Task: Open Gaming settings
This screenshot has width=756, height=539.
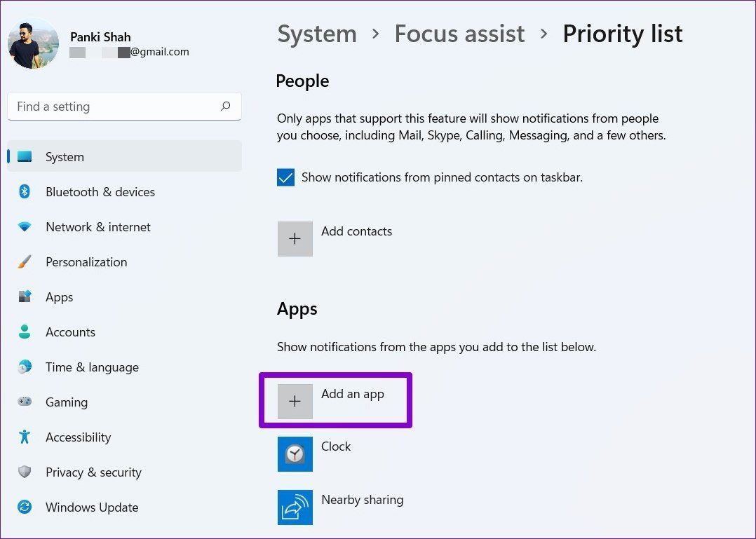Action: pos(67,402)
